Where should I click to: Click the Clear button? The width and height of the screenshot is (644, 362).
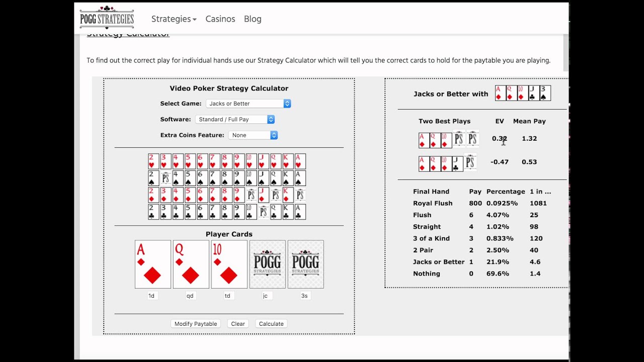click(x=238, y=324)
